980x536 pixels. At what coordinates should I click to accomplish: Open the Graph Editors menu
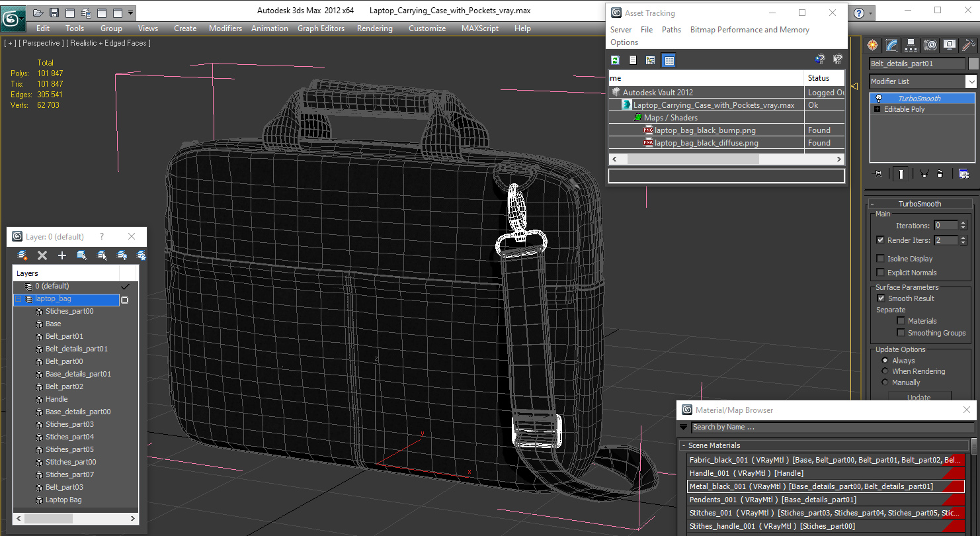(x=321, y=28)
